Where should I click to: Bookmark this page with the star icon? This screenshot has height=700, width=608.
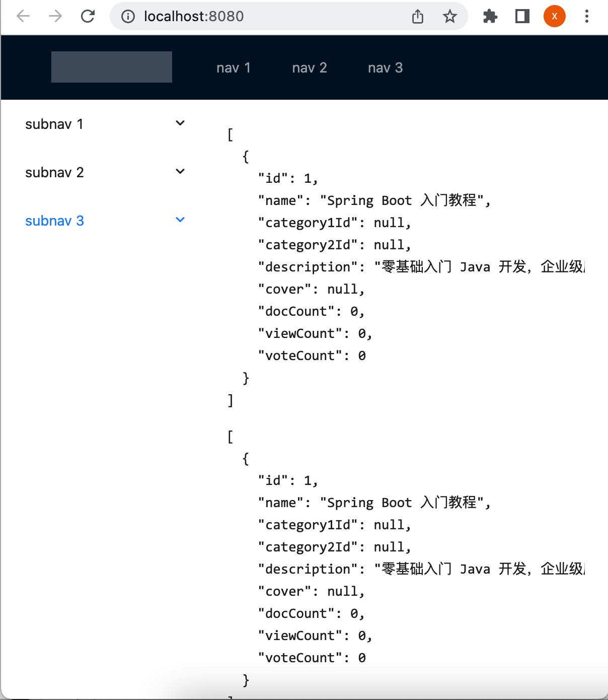(x=450, y=17)
